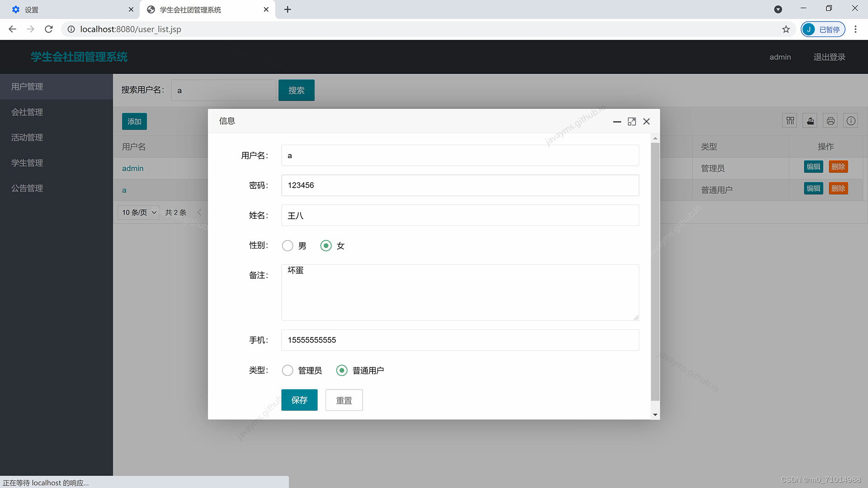Choose 管理员 as the user type
Viewport: 868px width, 488px height.
point(288,371)
